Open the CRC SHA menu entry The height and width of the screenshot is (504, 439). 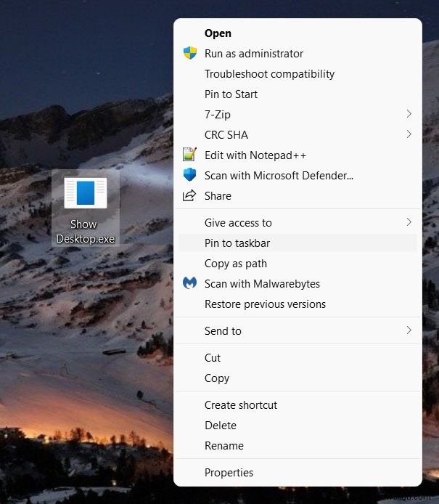298,134
